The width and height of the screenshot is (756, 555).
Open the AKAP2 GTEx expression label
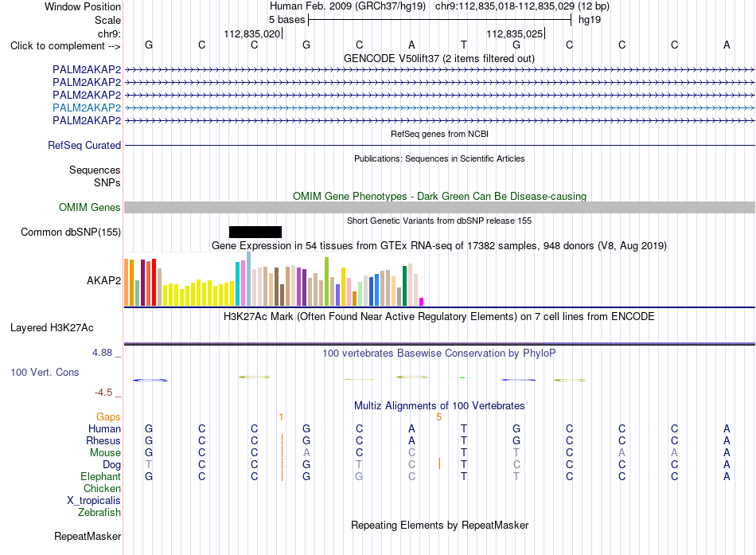pos(103,280)
